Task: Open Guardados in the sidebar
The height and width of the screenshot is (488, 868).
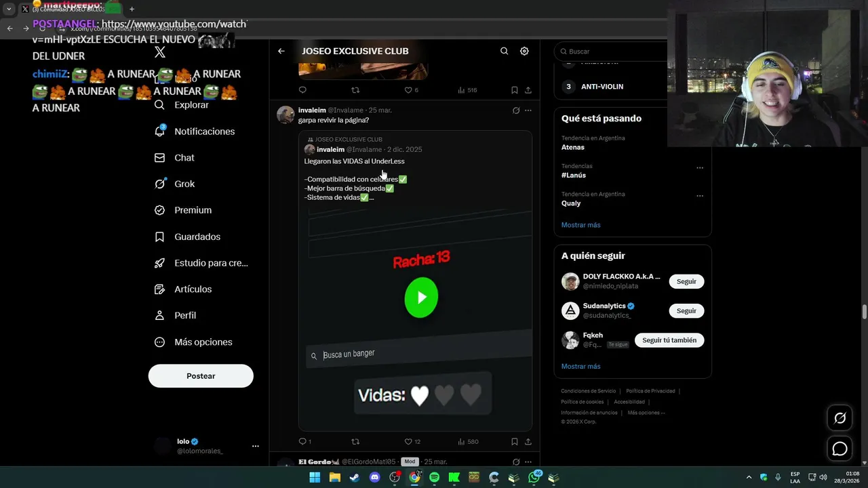Action: (187, 237)
